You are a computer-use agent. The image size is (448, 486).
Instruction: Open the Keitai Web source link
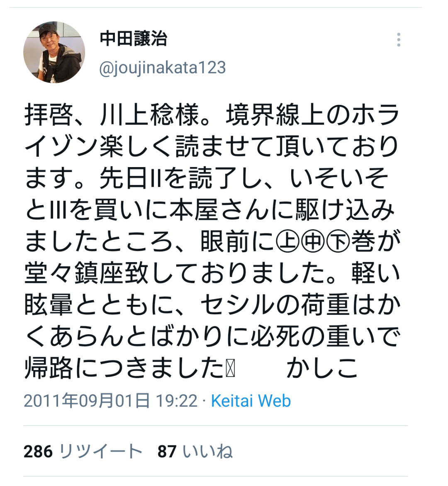(251, 401)
